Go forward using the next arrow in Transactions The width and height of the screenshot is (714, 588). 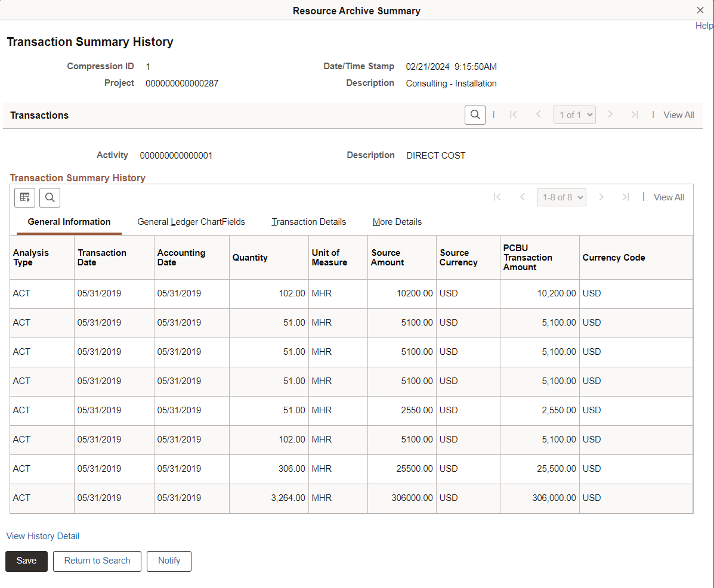click(610, 114)
